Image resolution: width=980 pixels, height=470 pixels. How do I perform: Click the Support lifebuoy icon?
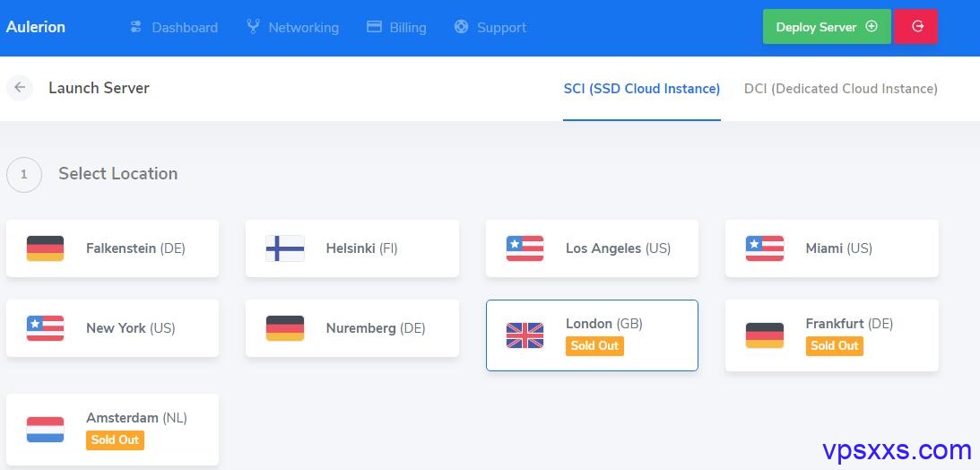coord(461,27)
